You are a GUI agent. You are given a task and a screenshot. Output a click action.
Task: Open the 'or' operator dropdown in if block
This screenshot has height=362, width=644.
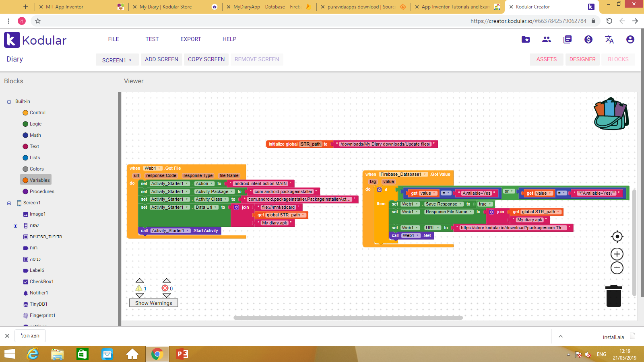(512, 191)
